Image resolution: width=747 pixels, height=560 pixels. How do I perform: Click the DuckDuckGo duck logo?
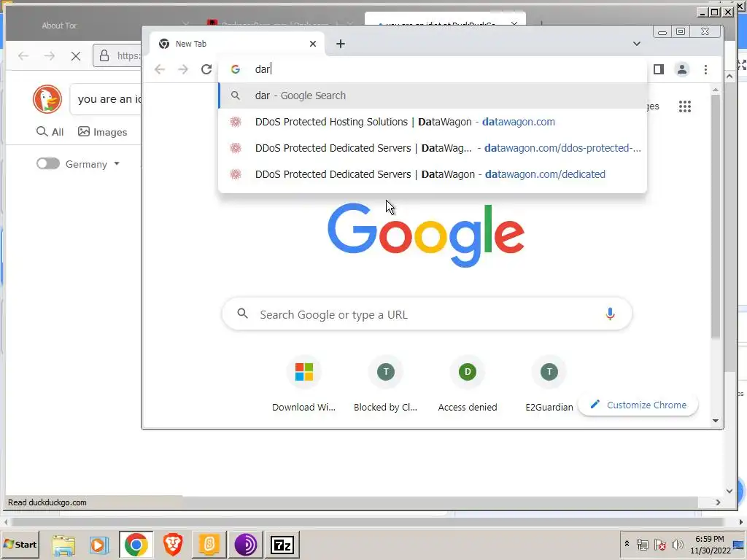pyautogui.click(x=47, y=99)
